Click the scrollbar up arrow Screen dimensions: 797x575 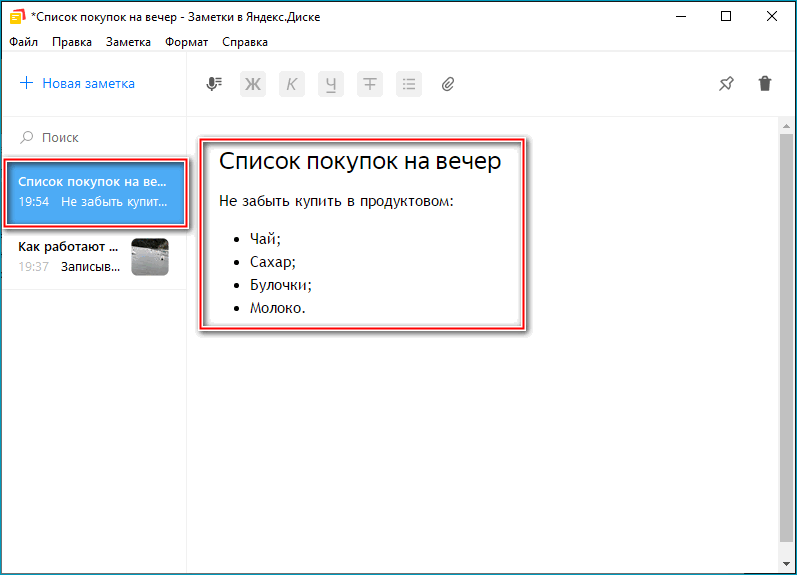(x=786, y=126)
